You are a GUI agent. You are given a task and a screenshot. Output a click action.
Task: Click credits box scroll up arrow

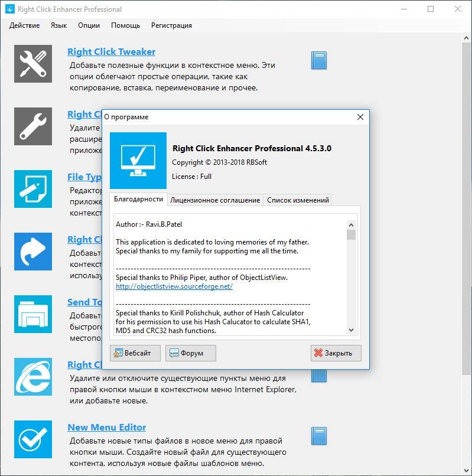[351, 225]
